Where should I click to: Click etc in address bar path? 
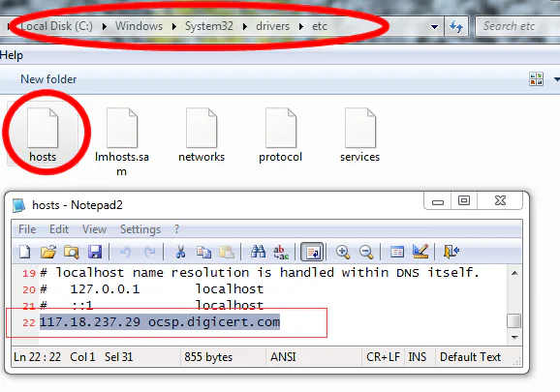point(320,26)
